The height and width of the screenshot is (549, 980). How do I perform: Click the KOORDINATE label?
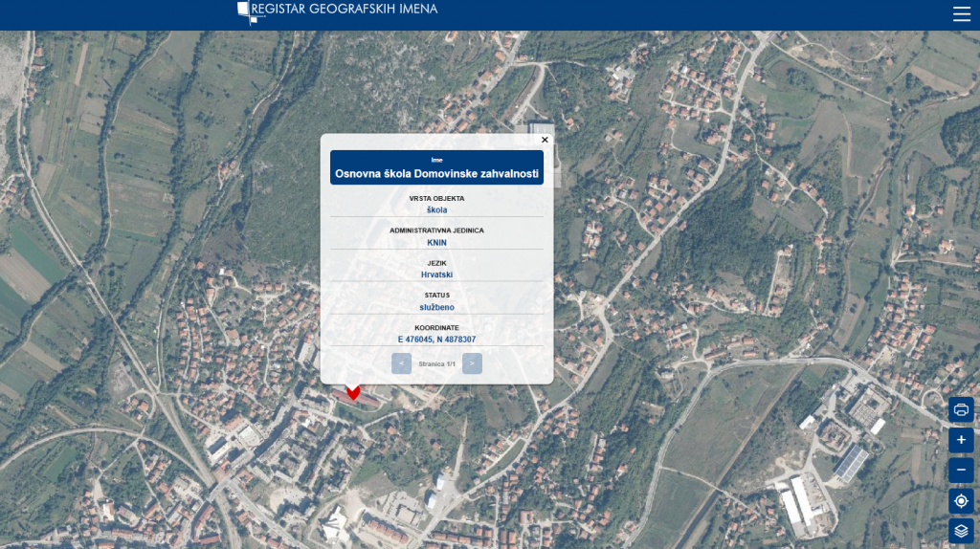436,328
